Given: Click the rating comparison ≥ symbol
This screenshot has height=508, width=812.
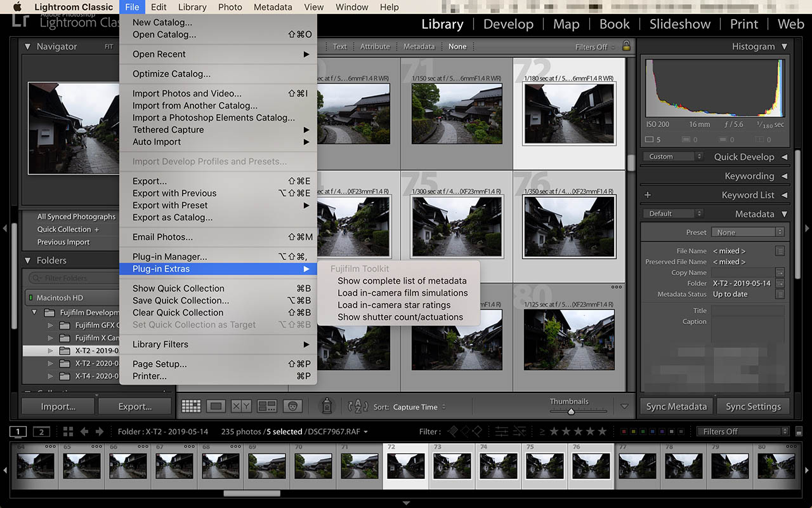Looking at the screenshot, I should point(542,432).
